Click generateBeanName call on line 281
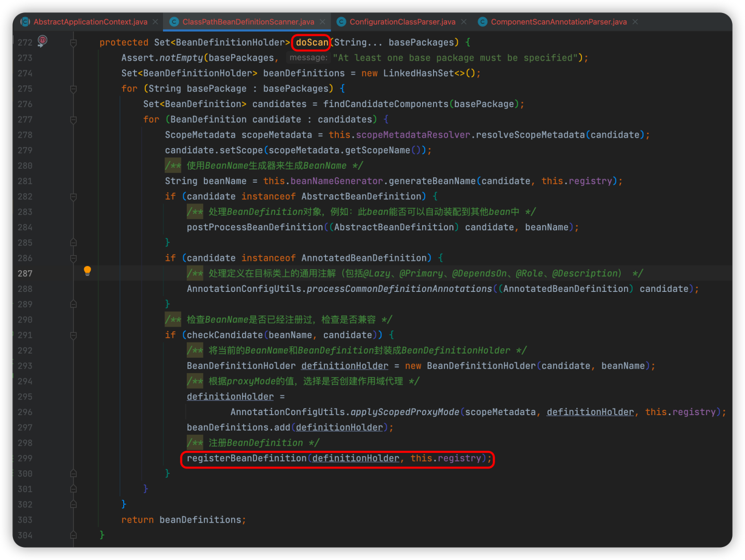 point(432,181)
